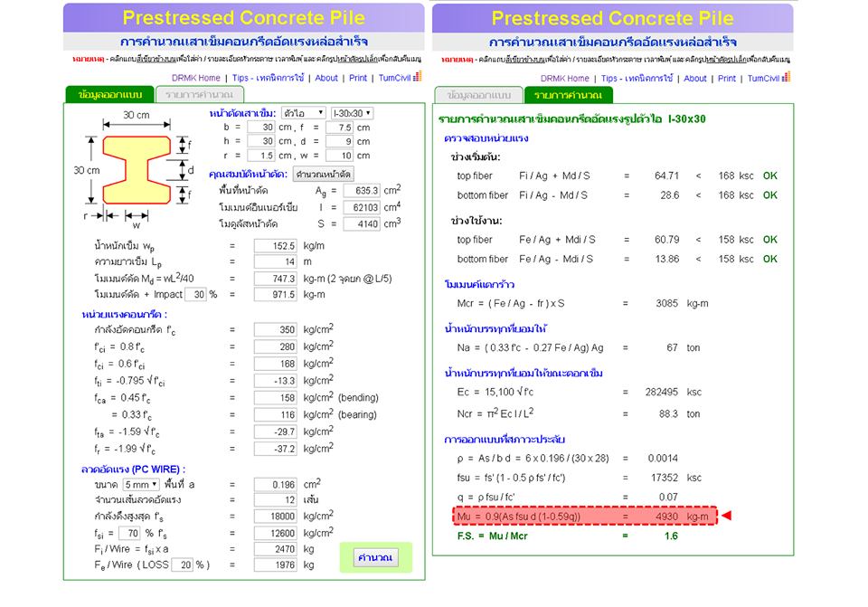The width and height of the screenshot is (868, 607).
Task: Open DRMK Home link in the left panel
Action: pyautogui.click(x=196, y=78)
